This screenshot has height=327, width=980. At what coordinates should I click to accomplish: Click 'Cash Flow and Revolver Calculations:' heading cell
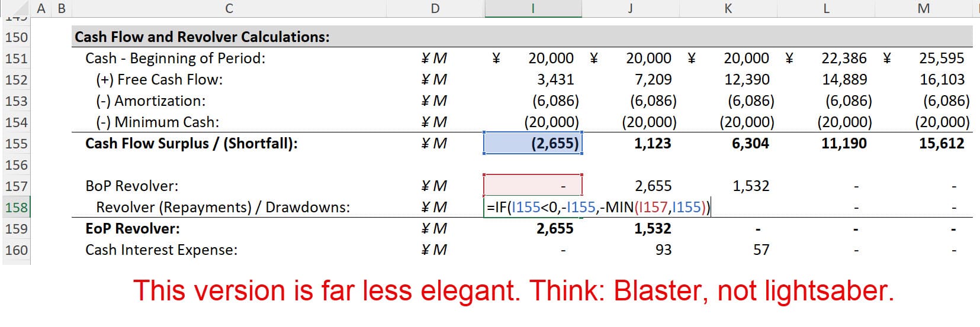click(x=202, y=37)
